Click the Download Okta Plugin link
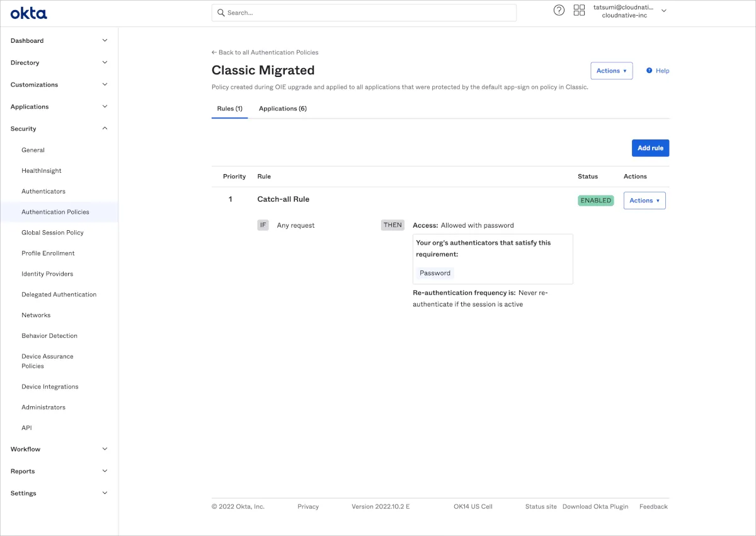The width and height of the screenshot is (756, 536). [x=595, y=506]
